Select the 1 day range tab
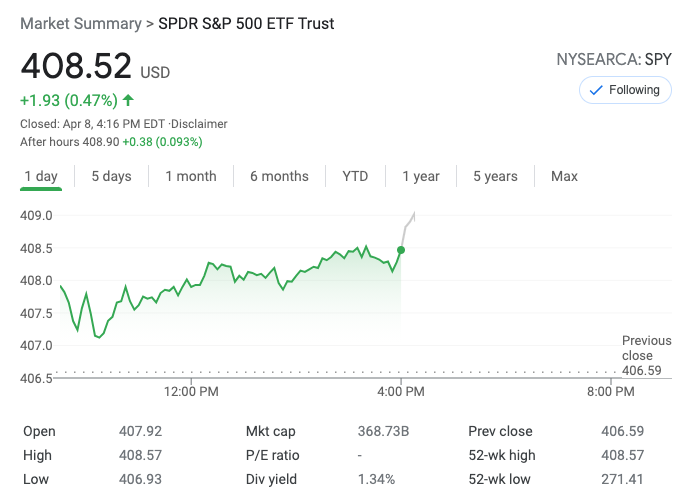Screen dimensions: 696x501 41,177
